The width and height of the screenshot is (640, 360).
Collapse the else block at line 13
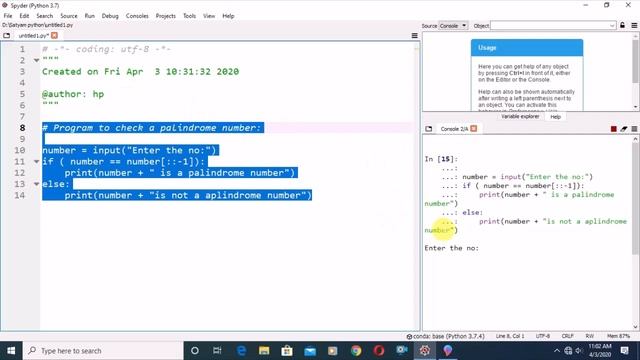pyautogui.click(x=36, y=184)
